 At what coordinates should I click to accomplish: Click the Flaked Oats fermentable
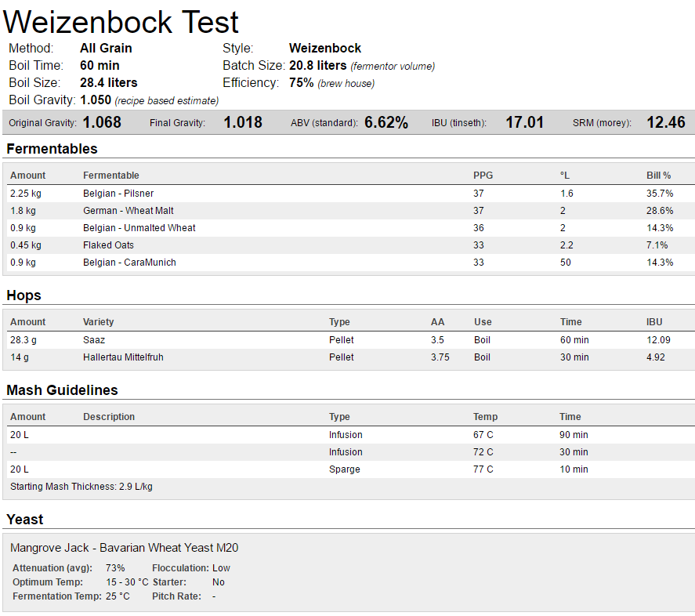pyautogui.click(x=108, y=245)
